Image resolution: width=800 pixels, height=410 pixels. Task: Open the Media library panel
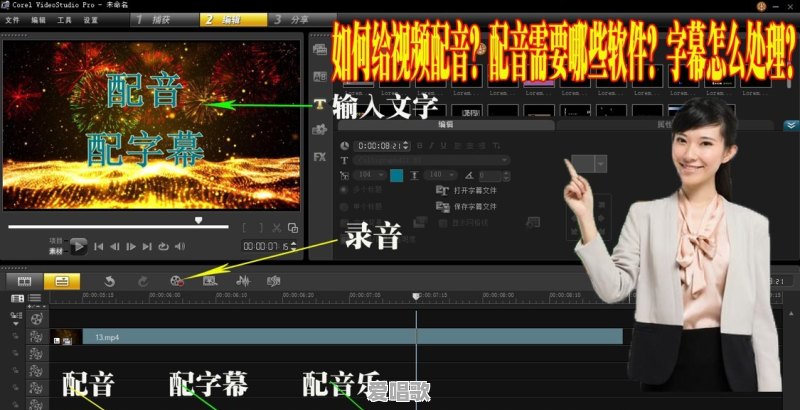coord(320,49)
